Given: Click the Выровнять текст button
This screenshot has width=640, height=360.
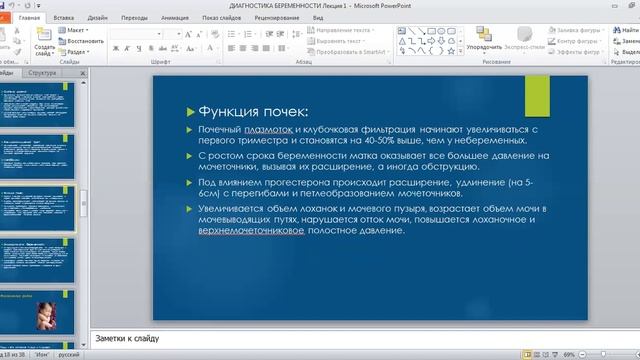Looking at the screenshot, I should coord(336,41).
